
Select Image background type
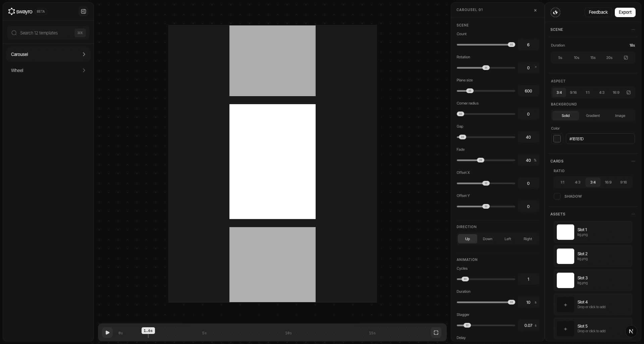pos(620,116)
